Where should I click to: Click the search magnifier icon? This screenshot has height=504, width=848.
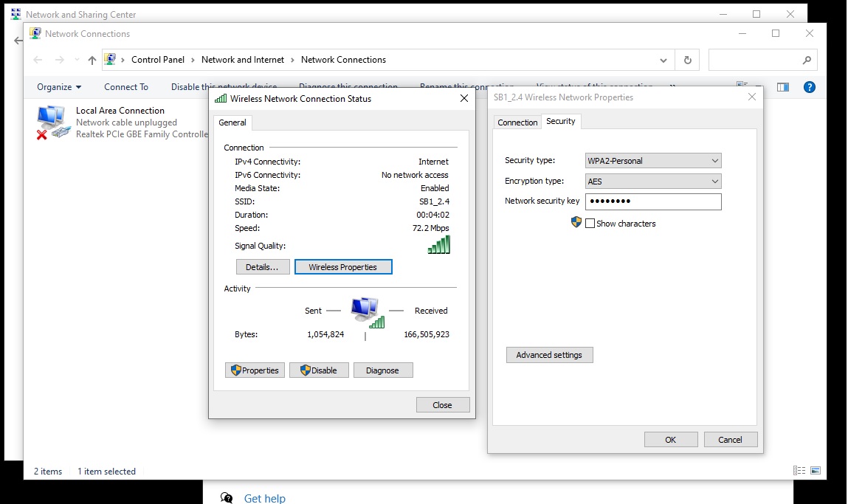pyautogui.click(x=807, y=60)
